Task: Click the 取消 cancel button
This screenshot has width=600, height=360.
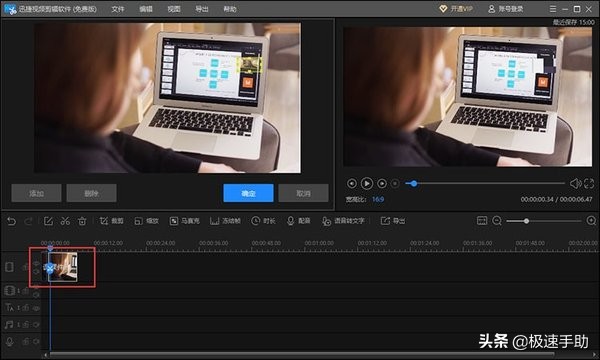Action: pos(303,193)
